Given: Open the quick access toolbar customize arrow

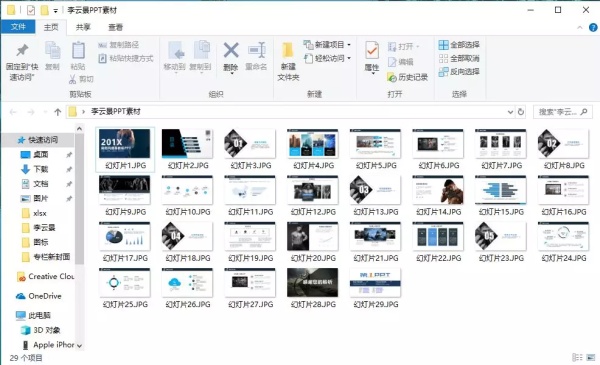Looking at the screenshot, I should (55, 11).
